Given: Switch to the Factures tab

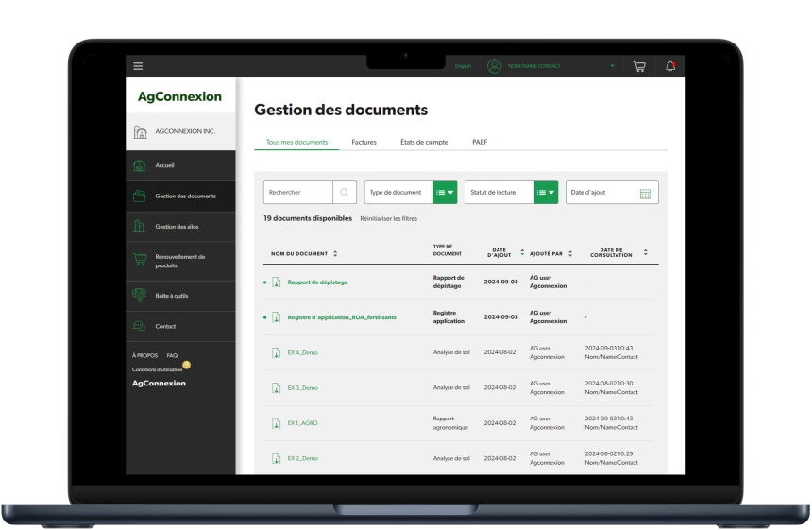Looking at the screenshot, I should point(364,142).
